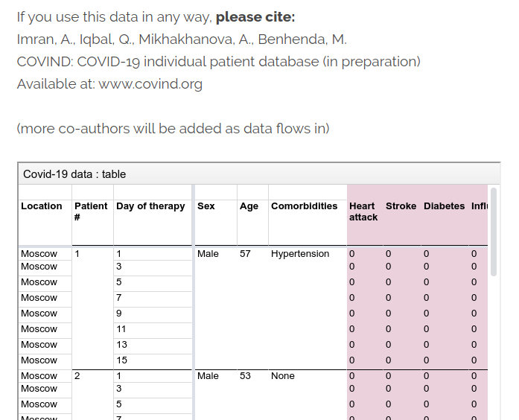Click the Hypertension comorbidity cell

click(x=300, y=254)
